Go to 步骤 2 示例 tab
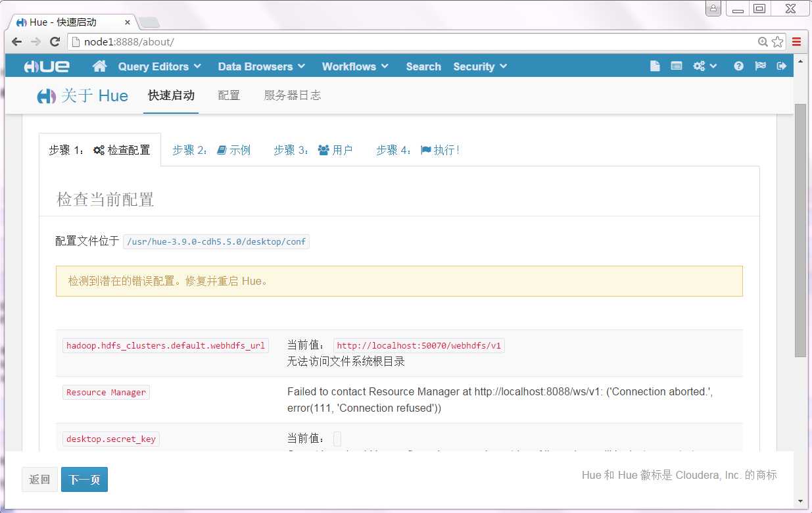 pyautogui.click(x=212, y=150)
